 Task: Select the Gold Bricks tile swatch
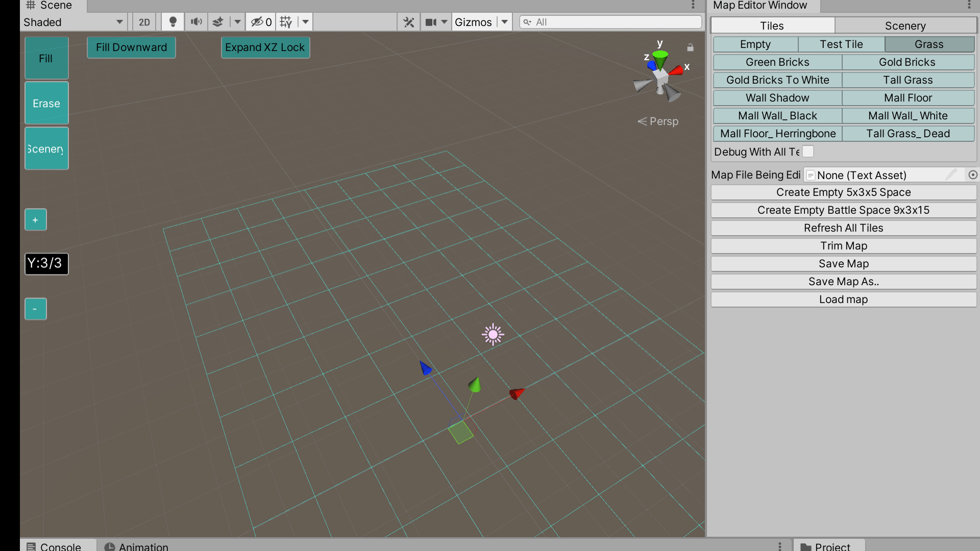tap(907, 62)
